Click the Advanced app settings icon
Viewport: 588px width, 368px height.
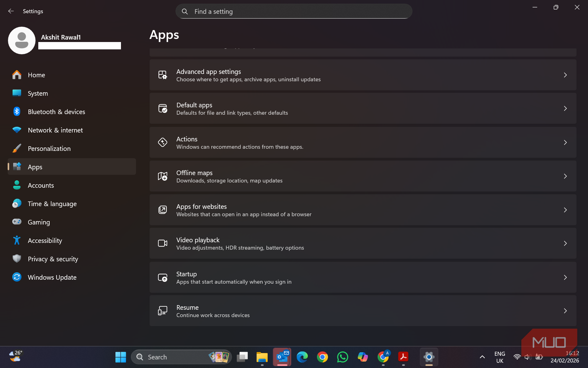click(162, 75)
